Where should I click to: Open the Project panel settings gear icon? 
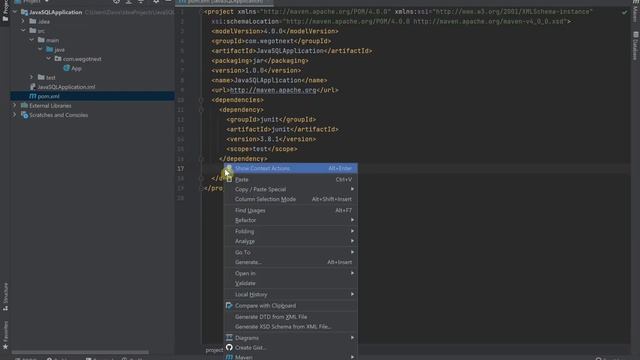coord(156,2)
